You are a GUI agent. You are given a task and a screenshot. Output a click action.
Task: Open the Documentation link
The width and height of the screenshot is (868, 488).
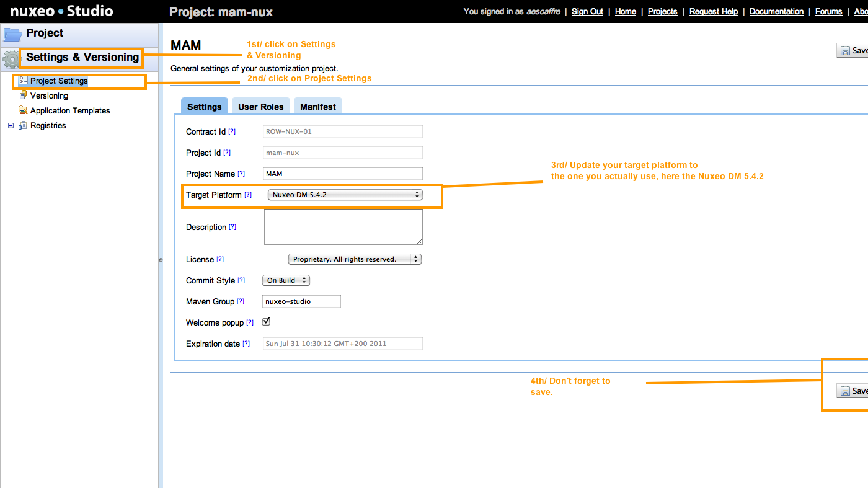[776, 11]
